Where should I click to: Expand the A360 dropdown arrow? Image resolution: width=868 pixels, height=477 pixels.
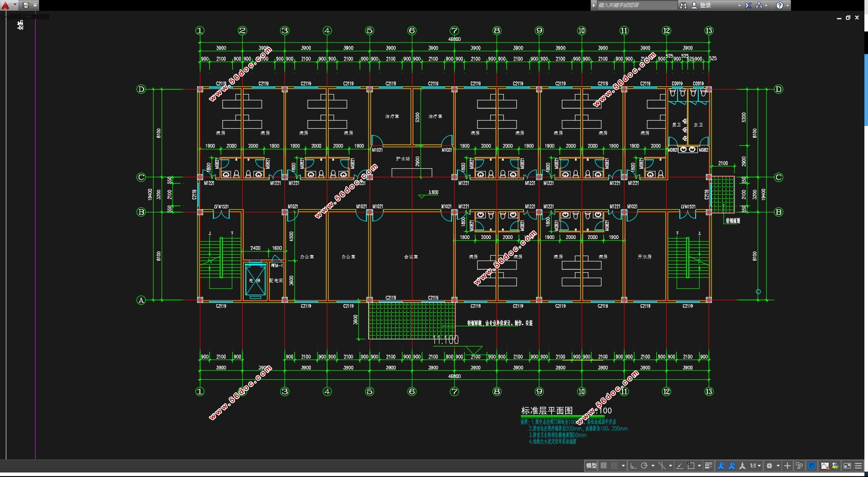pyautogui.click(x=766, y=5)
